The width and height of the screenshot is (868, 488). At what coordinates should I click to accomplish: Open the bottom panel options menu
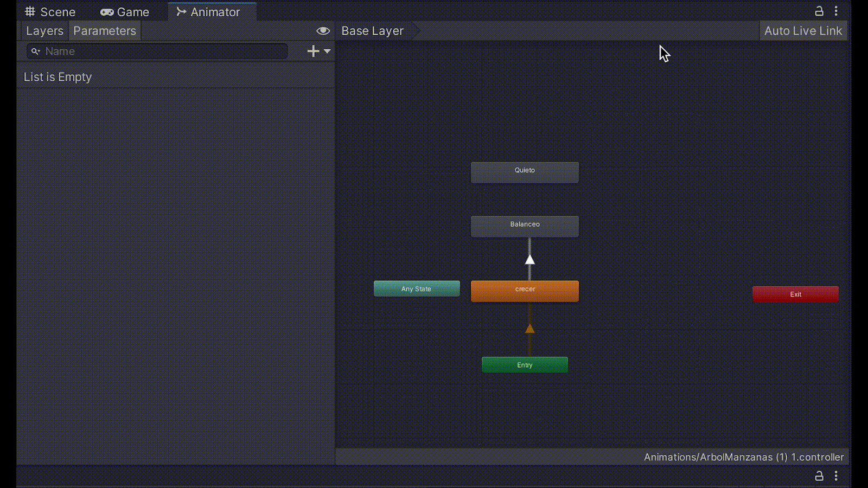pyautogui.click(x=836, y=476)
